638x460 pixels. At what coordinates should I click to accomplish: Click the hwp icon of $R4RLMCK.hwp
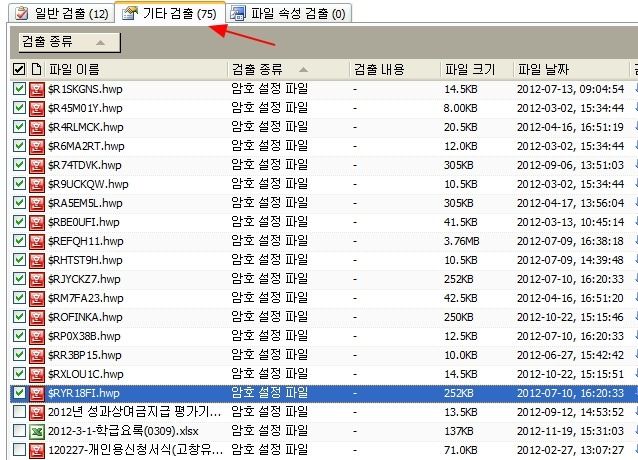point(37,127)
